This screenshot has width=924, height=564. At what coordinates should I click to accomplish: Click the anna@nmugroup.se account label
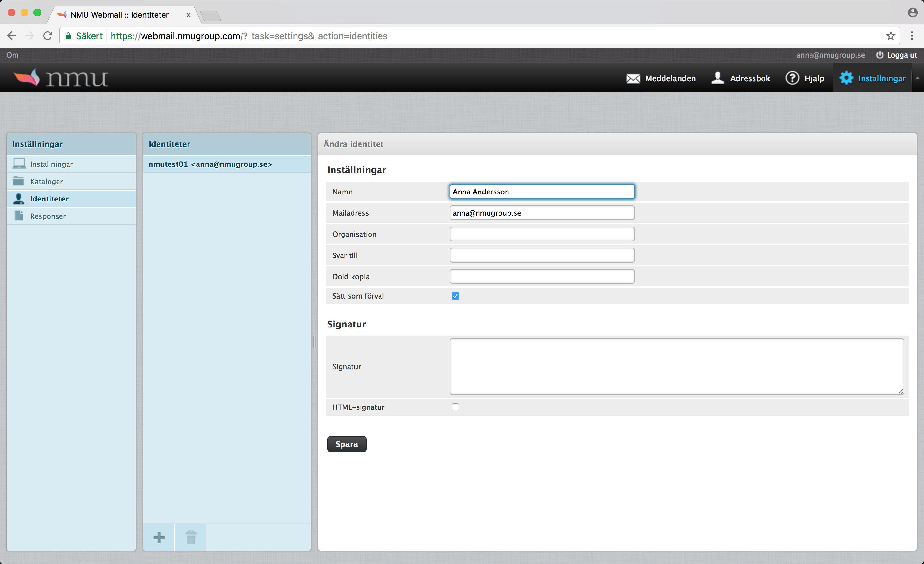(830, 55)
